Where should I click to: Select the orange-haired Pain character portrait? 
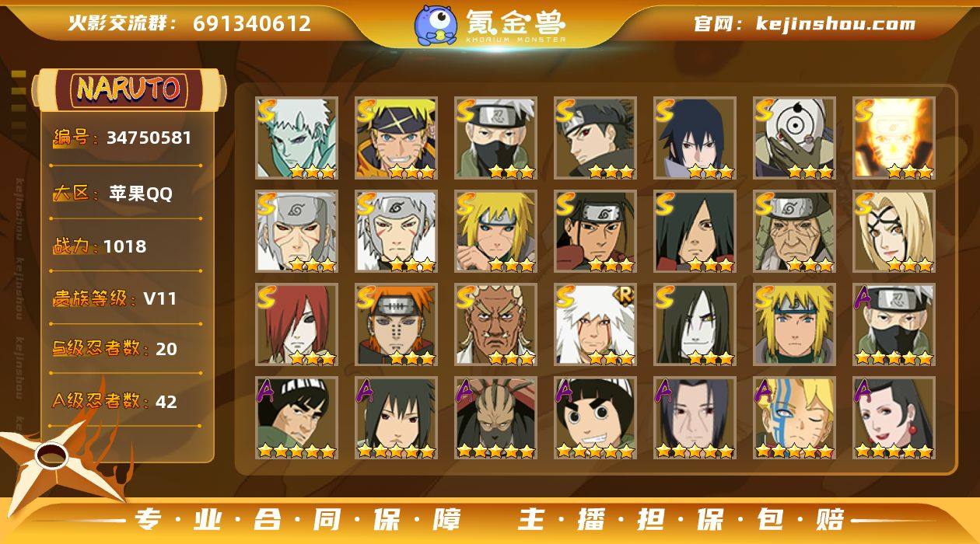pyautogui.click(x=396, y=324)
